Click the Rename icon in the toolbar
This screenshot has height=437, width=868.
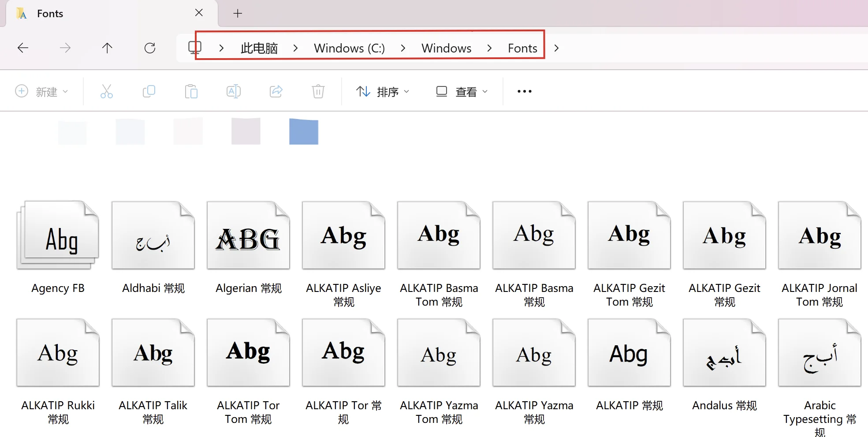coord(233,91)
